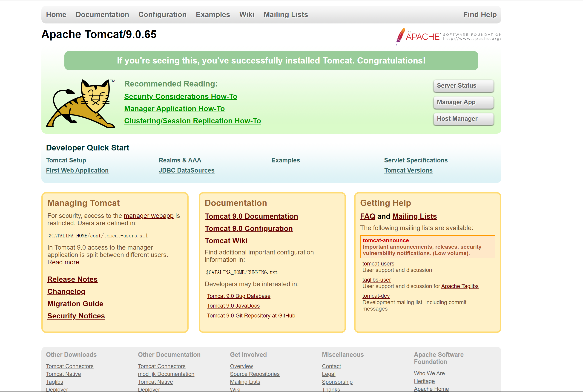Go to Configuration in the top nav
Viewport: 583px width, 392px height.
(x=162, y=14)
